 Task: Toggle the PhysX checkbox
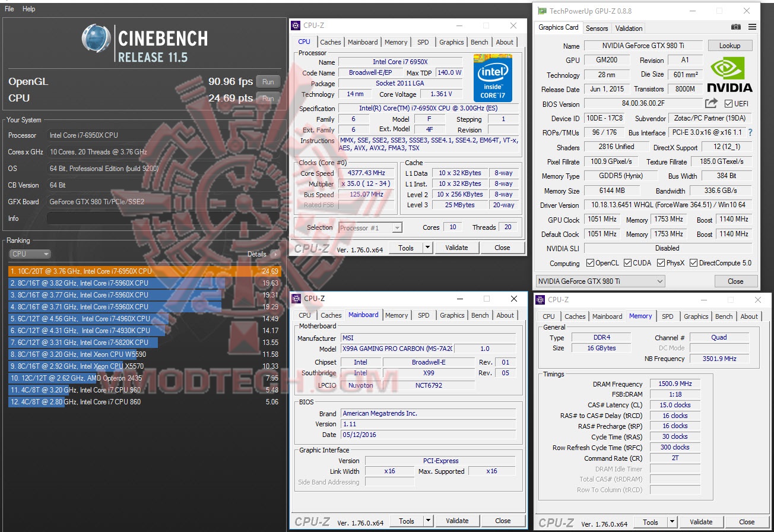pyautogui.click(x=661, y=263)
